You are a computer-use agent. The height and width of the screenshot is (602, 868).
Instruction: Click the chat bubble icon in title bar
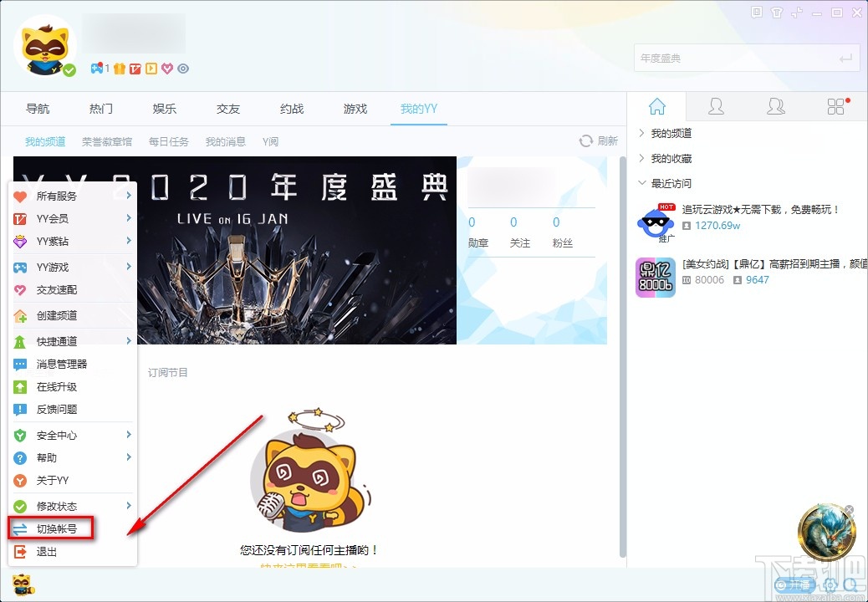(757, 13)
